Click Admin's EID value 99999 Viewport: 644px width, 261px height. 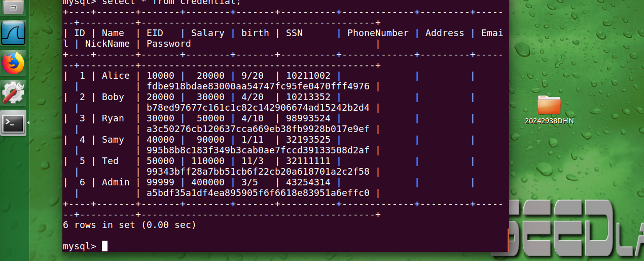(160, 182)
